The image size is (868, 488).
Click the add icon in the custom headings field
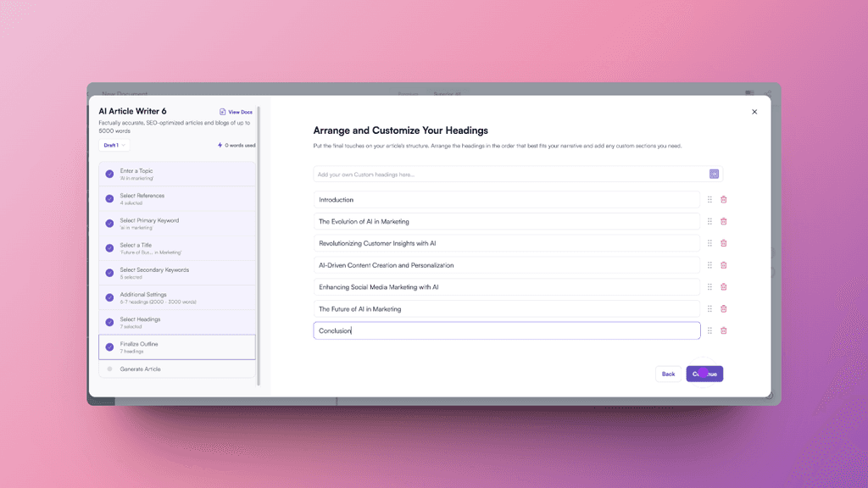click(714, 174)
